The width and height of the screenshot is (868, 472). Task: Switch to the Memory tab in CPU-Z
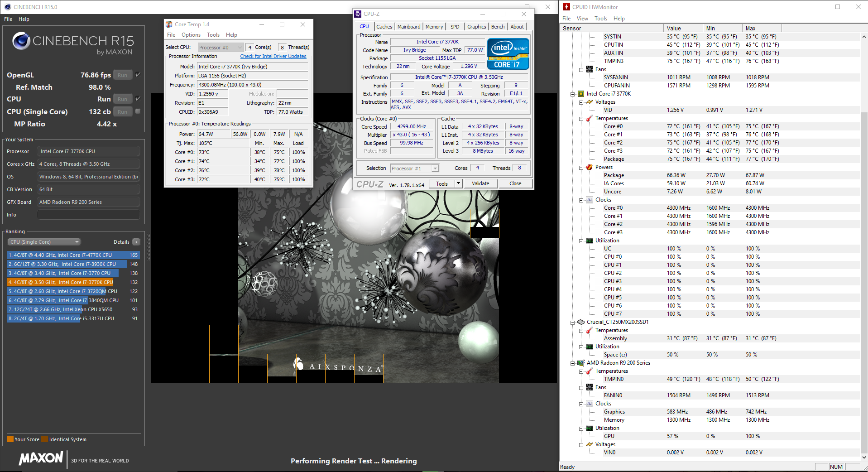coord(434,27)
